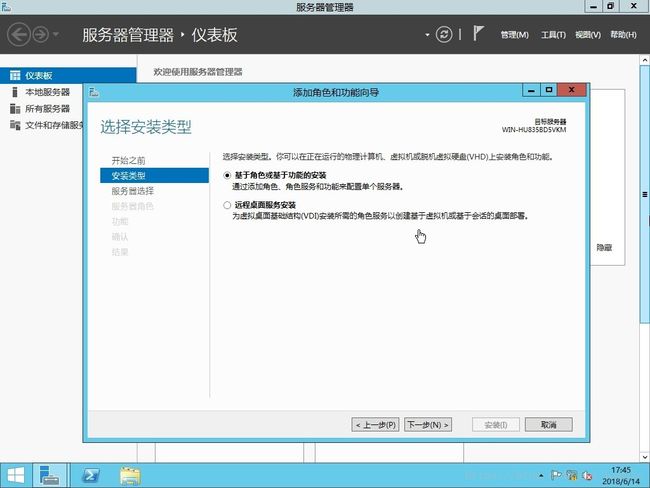This screenshot has height=488, width=650.
Task: Minimize the 添加角色和功能向导 window
Action: 531,90
